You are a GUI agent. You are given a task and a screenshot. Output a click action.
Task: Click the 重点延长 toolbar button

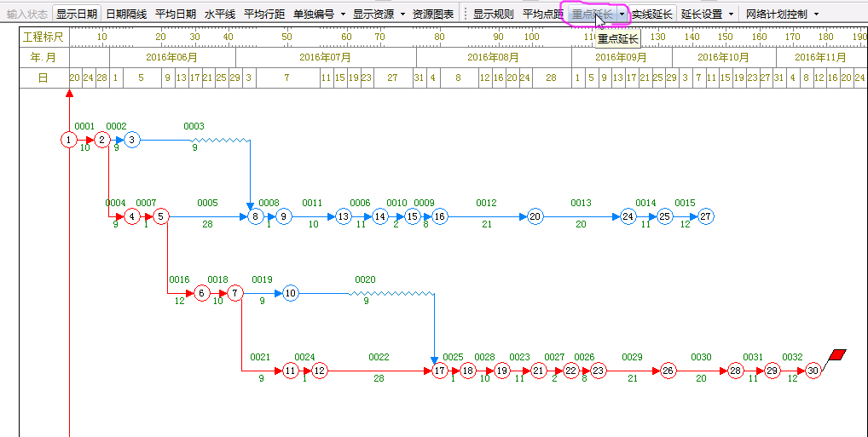click(592, 14)
